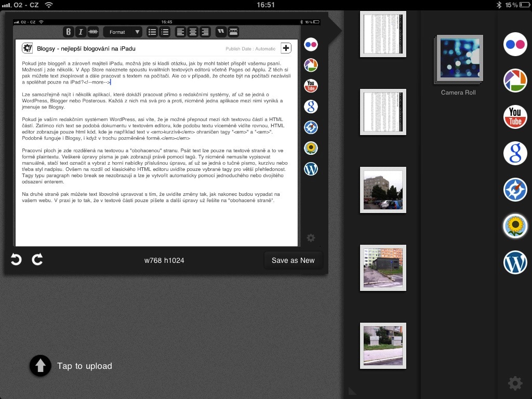The image size is (532, 399).
Task: Tap the upload arrow button
Action: [40, 366]
